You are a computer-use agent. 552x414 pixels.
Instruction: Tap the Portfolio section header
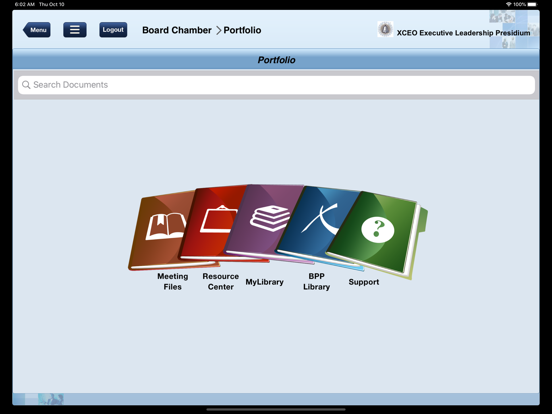(276, 60)
